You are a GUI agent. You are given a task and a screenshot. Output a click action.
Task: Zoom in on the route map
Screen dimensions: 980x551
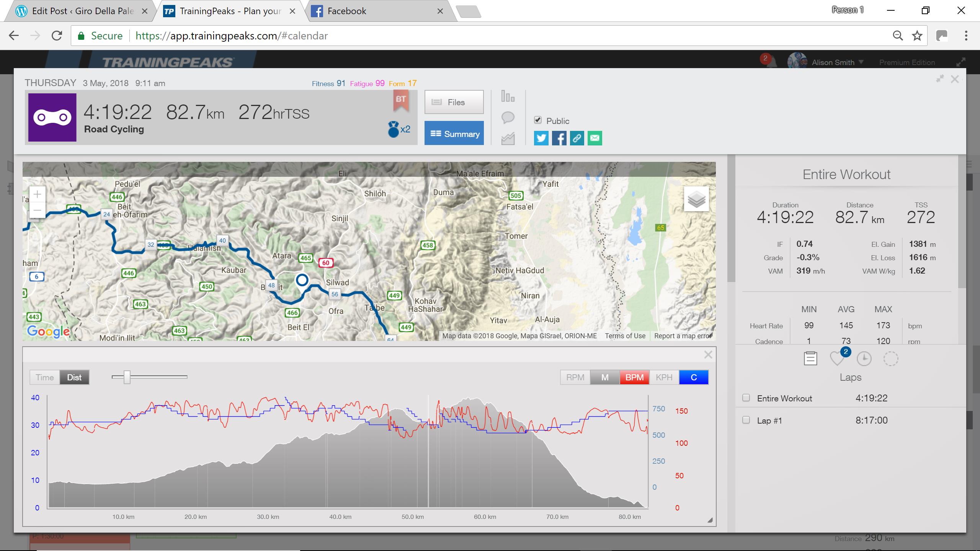37,194
